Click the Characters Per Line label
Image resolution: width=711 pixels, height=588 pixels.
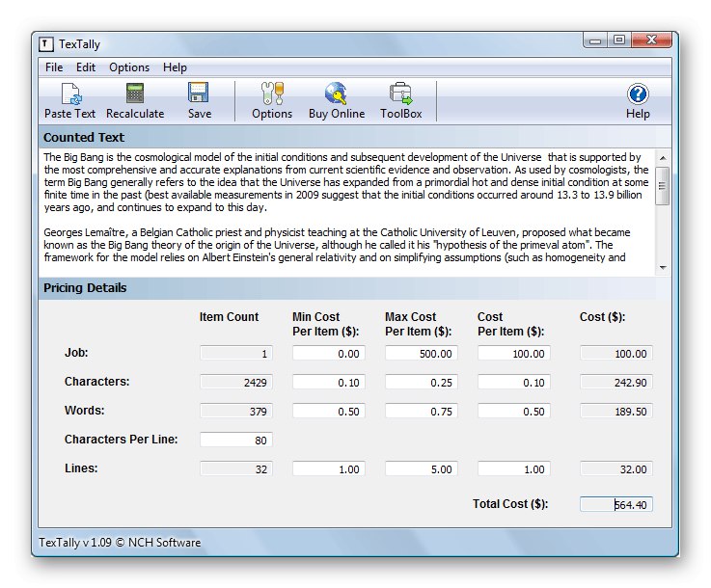coord(121,440)
